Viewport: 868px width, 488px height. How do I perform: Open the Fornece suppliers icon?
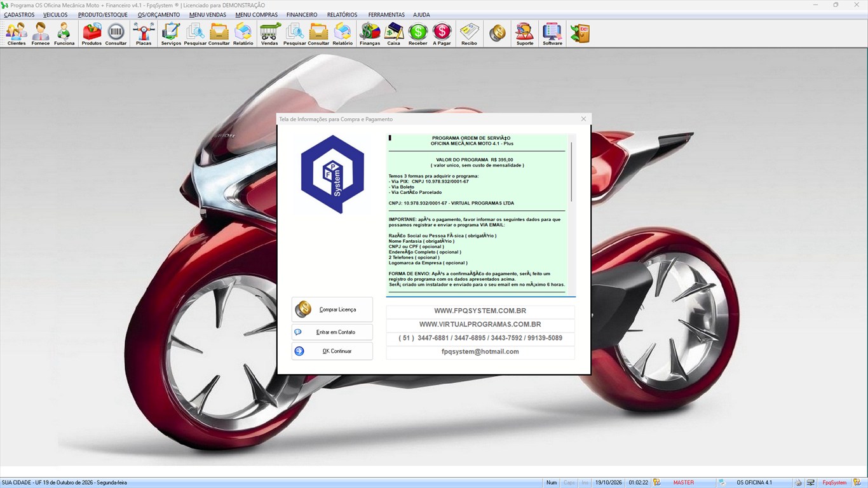41,34
